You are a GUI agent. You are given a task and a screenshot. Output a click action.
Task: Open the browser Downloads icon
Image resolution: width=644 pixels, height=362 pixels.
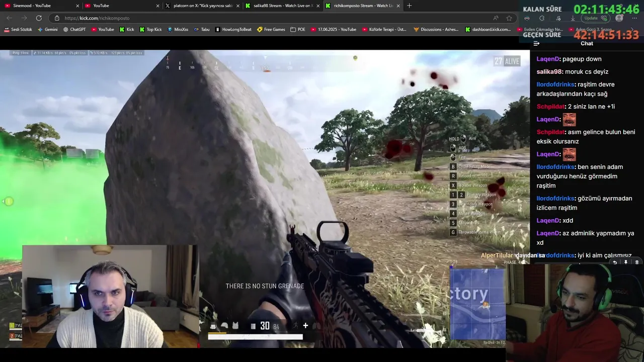click(573, 18)
